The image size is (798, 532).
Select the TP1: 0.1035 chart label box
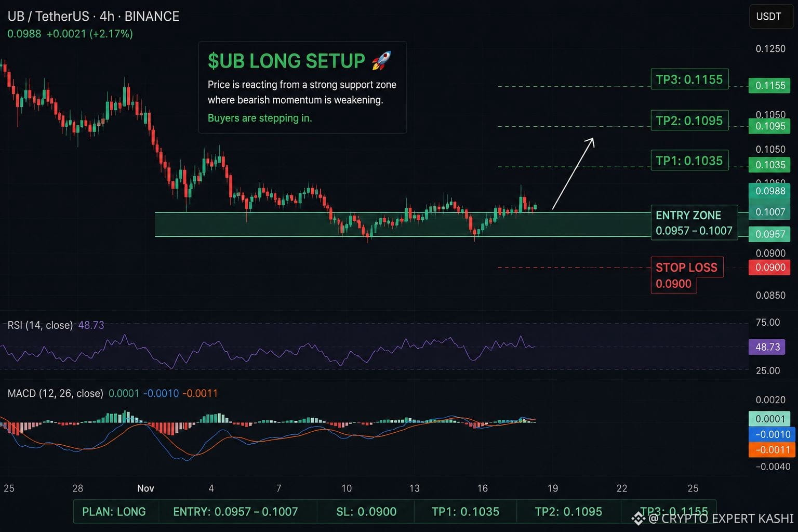(x=689, y=161)
